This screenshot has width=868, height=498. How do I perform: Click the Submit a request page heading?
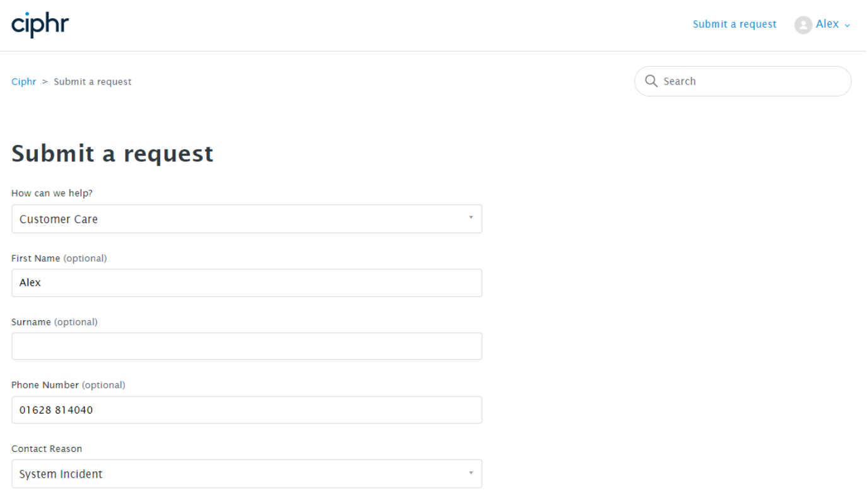tap(112, 153)
